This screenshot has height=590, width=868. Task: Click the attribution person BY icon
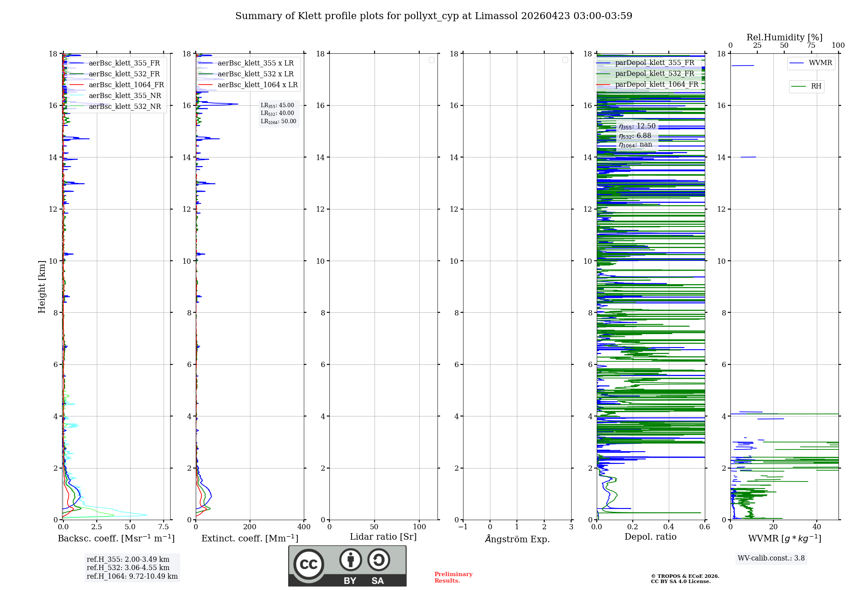click(x=350, y=560)
